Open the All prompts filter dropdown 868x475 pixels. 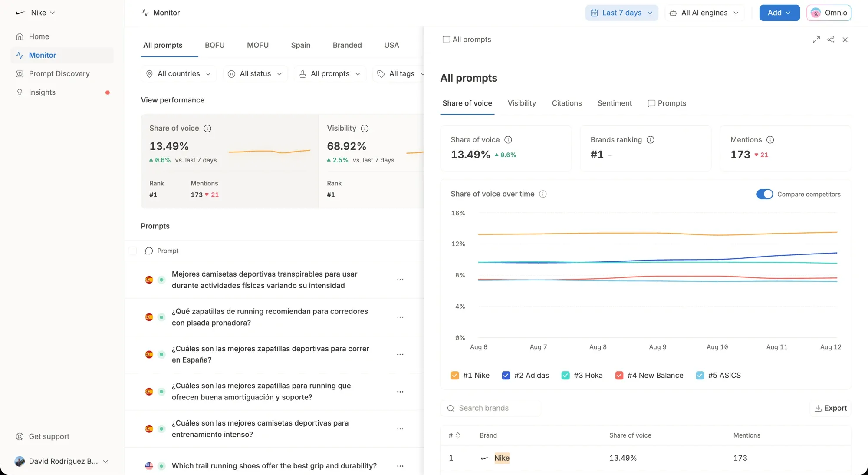(330, 74)
